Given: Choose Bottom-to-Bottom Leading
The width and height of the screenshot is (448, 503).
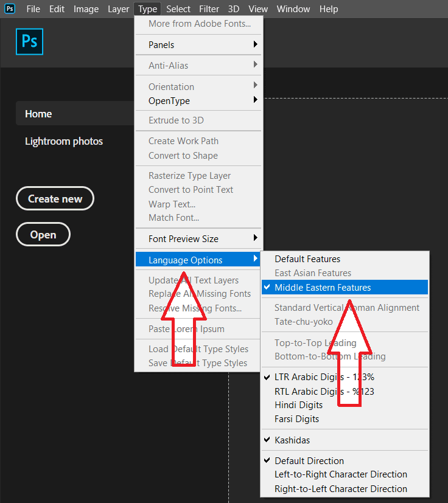Looking at the screenshot, I should tap(345, 356).
